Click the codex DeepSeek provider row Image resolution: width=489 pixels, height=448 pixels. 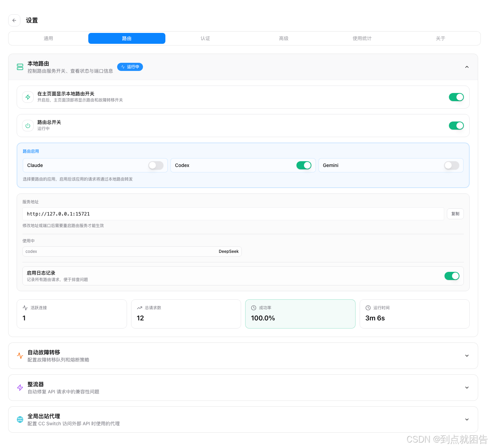pos(132,251)
